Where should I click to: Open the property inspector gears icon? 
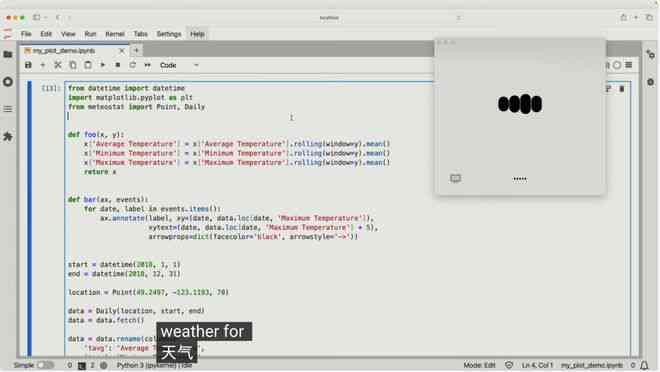point(651,54)
